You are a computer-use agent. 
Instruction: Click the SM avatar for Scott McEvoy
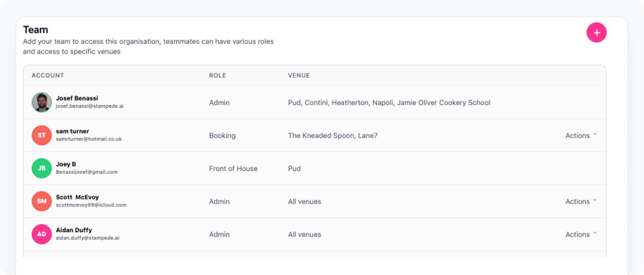coord(42,201)
